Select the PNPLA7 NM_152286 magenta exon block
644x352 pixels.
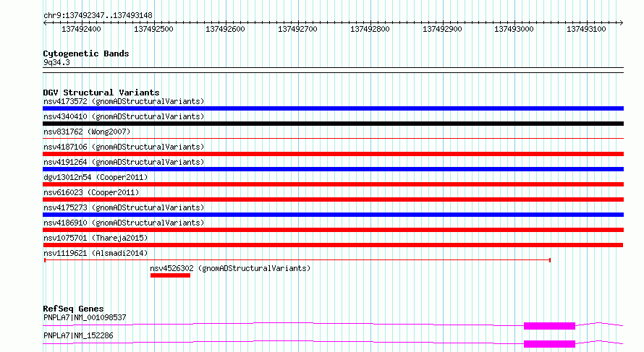point(549,344)
